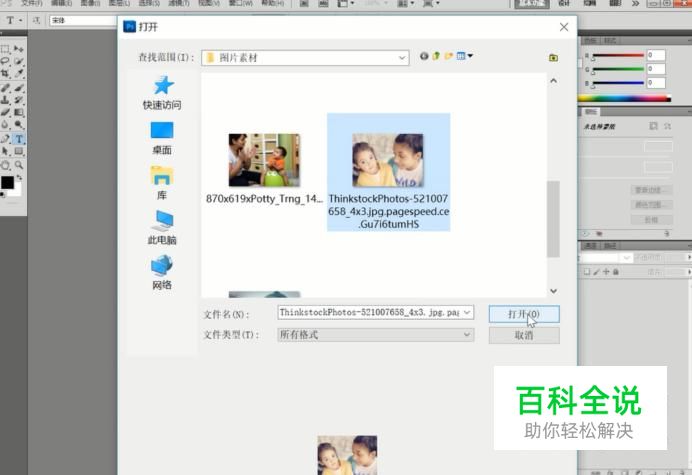
Task: Select the Rectangular Marquee tool
Action: [5, 49]
